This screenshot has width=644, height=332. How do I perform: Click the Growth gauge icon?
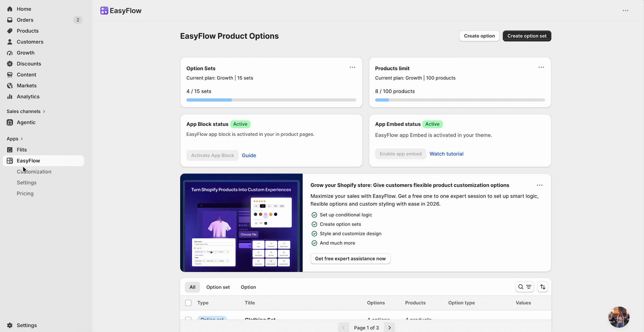coord(10,53)
